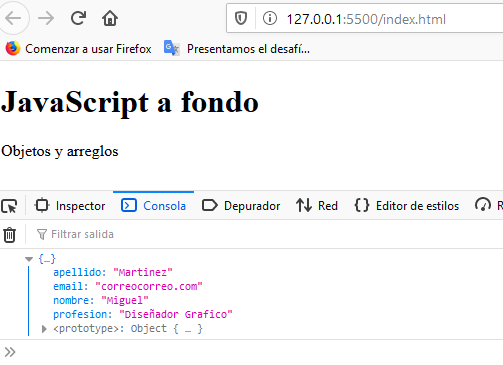This screenshot has width=503, height=365.
Task: Switch to the Consola tab
Action: (x=153, y=206)
